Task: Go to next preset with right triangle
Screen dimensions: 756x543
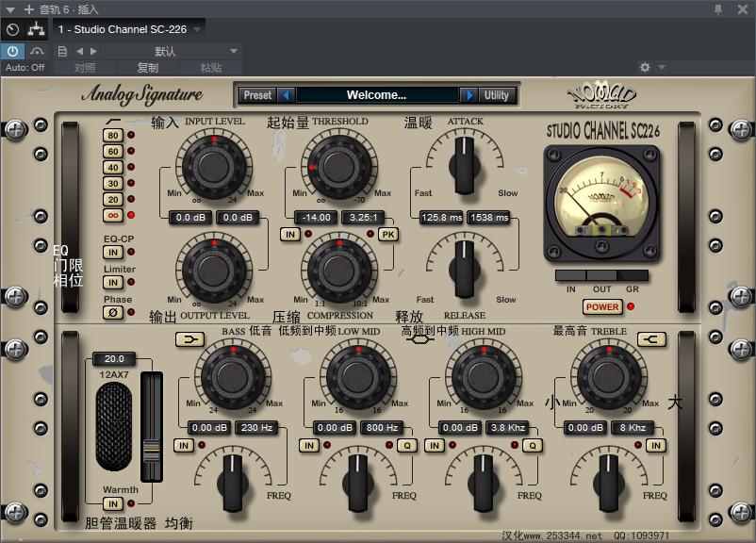Action: [x=93, y=51]
